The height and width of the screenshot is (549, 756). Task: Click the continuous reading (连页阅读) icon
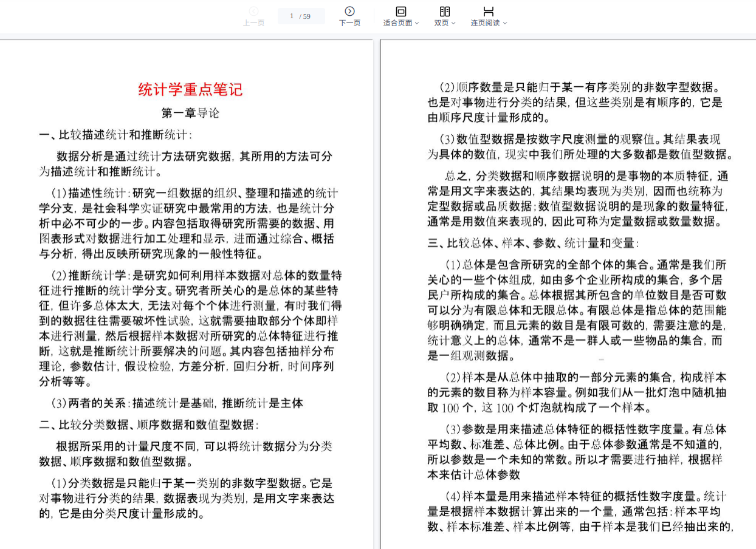[488, 11]
